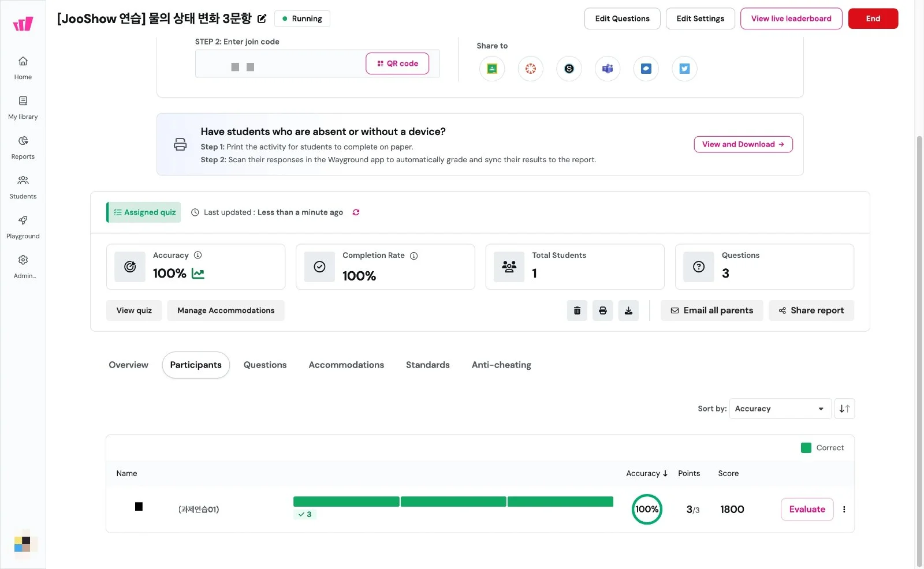Share to Google Classroom

tap(492, 69)
